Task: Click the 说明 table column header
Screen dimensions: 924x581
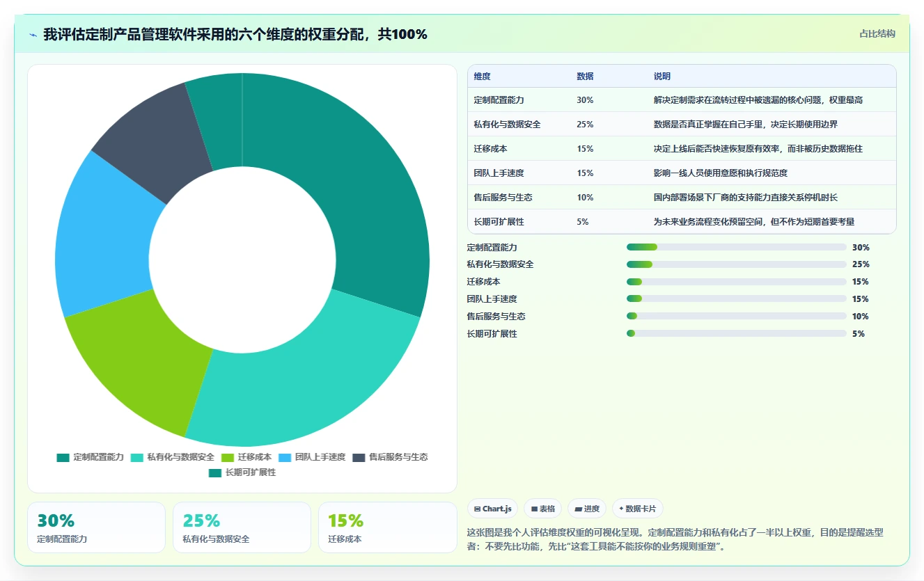Action: (x=662, y=77)
